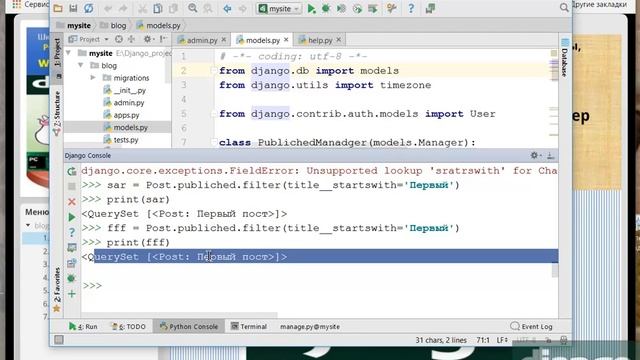
Task: Open the Database side tool window
Action: pyautogui.click(x=565, y=58)
